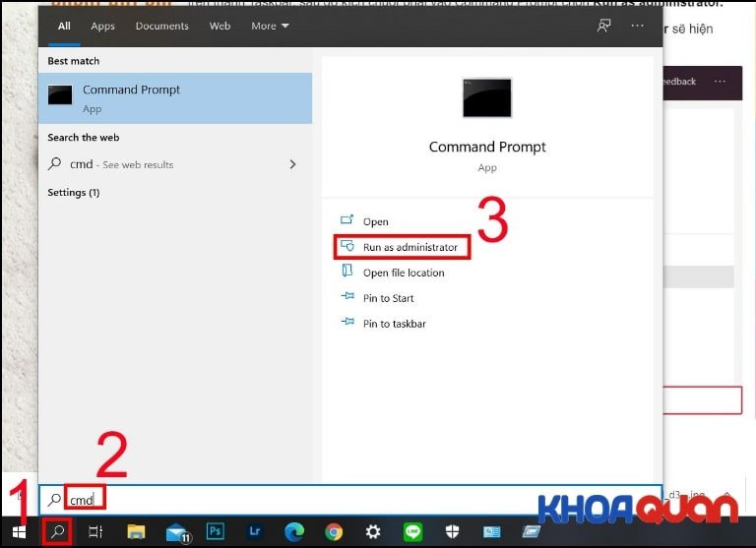Click the Open action icon
Image resolution: width=756 pixels, height=548 pixels.
346,220
